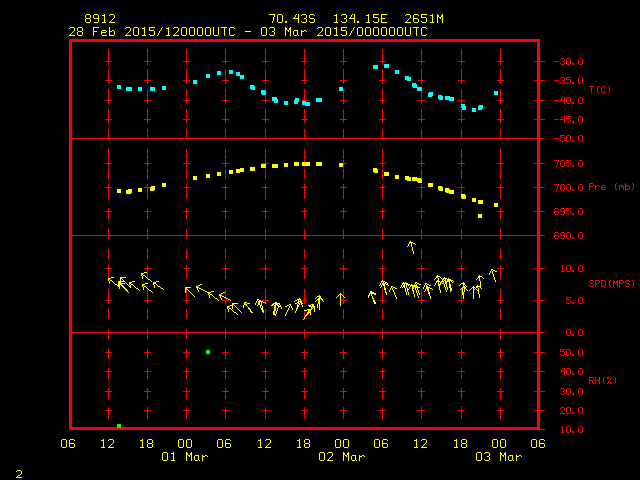Screen dimensions: 640x480
Task: Click the '700.0' pressure tick value
Action: 568,188
